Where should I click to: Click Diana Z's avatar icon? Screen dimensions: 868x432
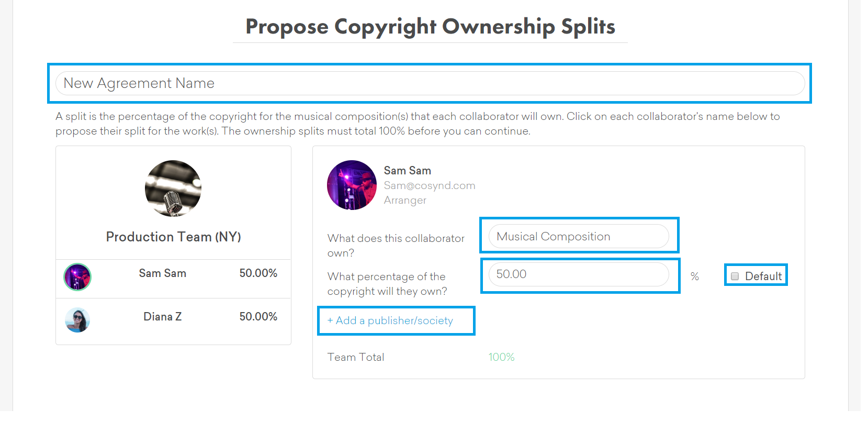(77, 320)
